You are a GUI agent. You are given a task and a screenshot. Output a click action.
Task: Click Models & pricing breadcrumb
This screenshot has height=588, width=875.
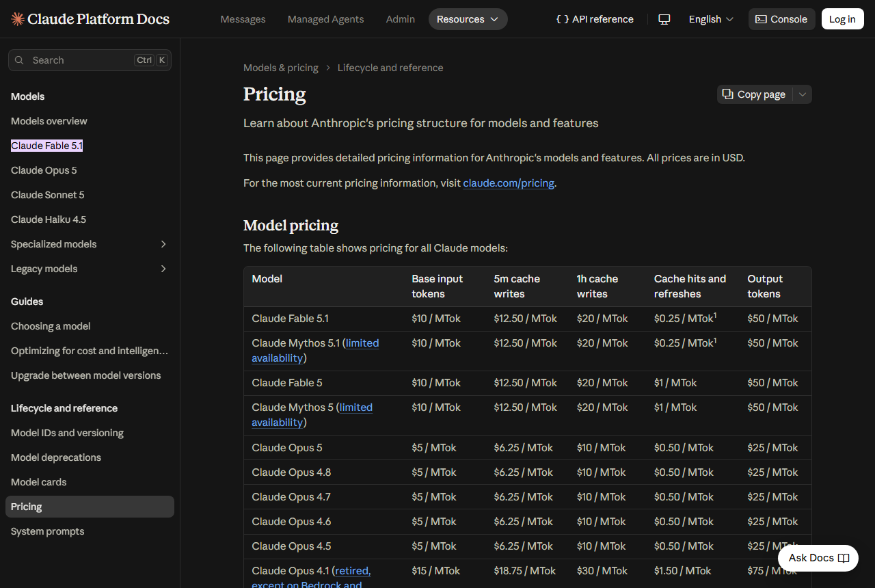[281, 68]
